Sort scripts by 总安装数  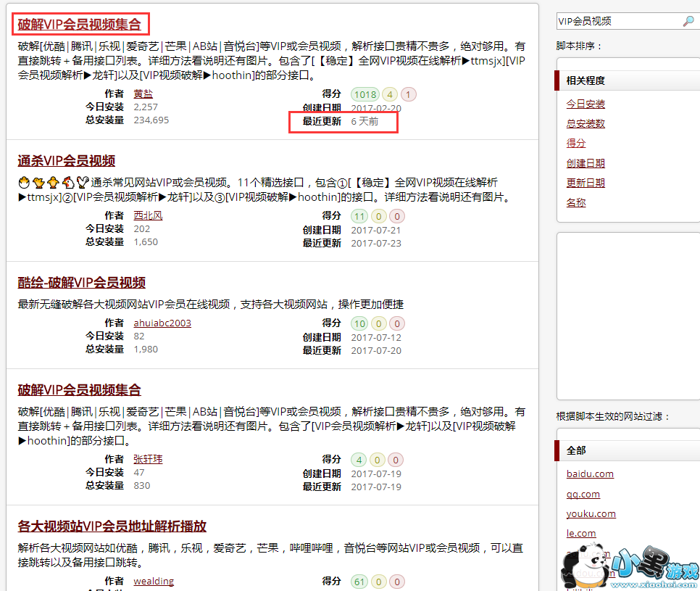[x=586, y=124]
